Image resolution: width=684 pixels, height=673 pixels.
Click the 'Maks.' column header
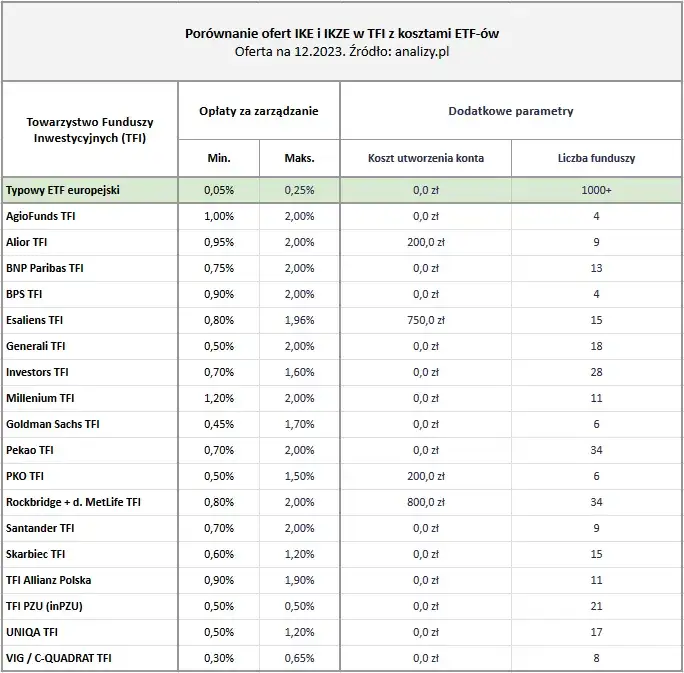point(300,158)
